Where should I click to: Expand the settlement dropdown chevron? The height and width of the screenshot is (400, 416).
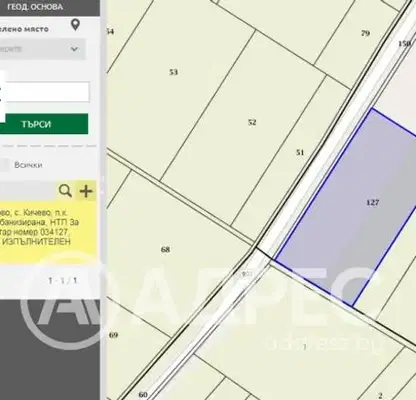click(74, 49)
